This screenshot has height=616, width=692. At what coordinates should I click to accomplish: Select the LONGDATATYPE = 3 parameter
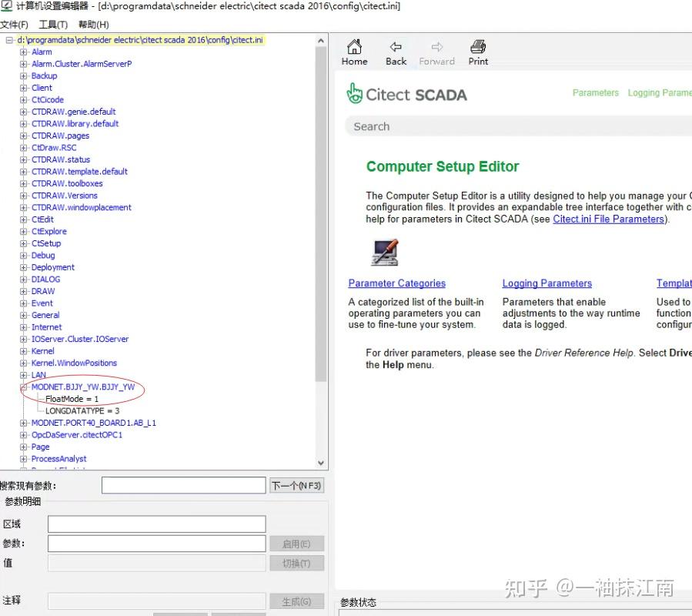tap(82, 411)
